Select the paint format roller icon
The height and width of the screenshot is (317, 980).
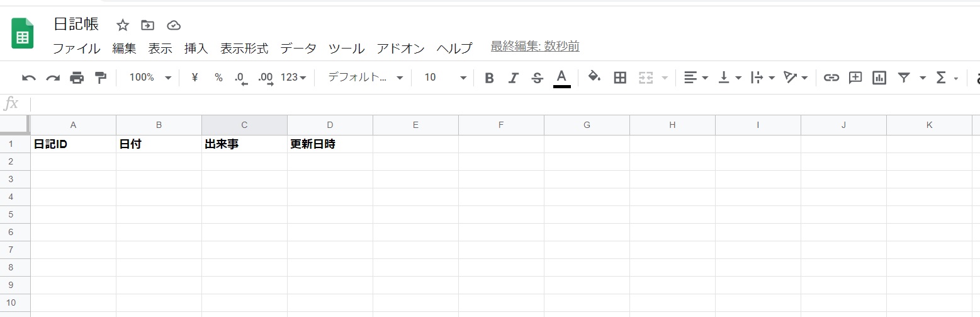[x=101, y=78]
